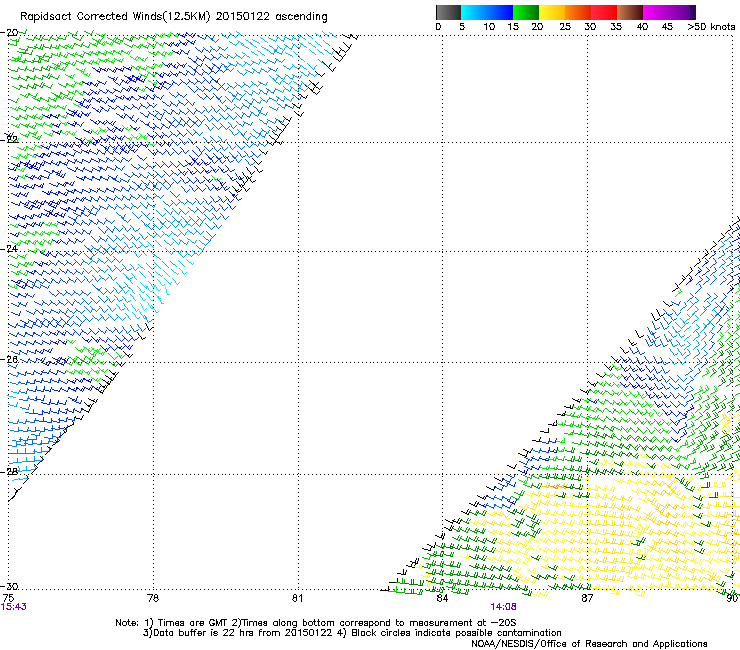This screenshot has width=740, height=650.
Task: Click the 90 longitude axis label
Action: pos(732,598)
